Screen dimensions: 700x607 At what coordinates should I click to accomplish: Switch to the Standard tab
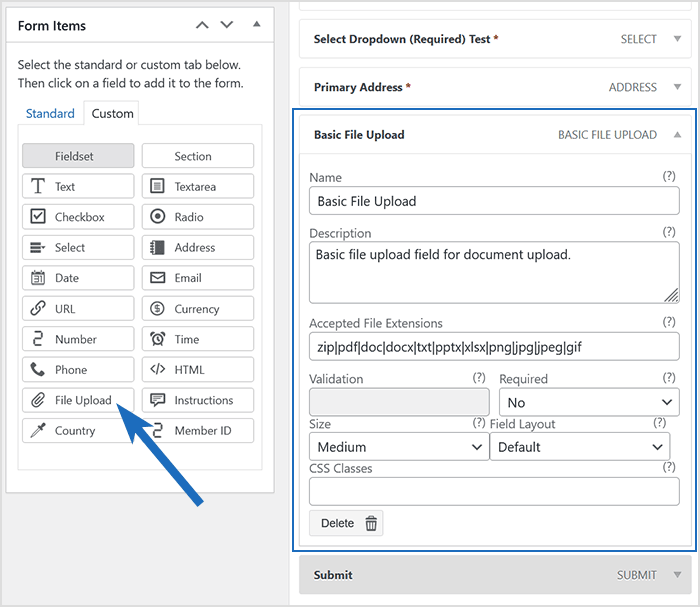[x=50, y=113]
